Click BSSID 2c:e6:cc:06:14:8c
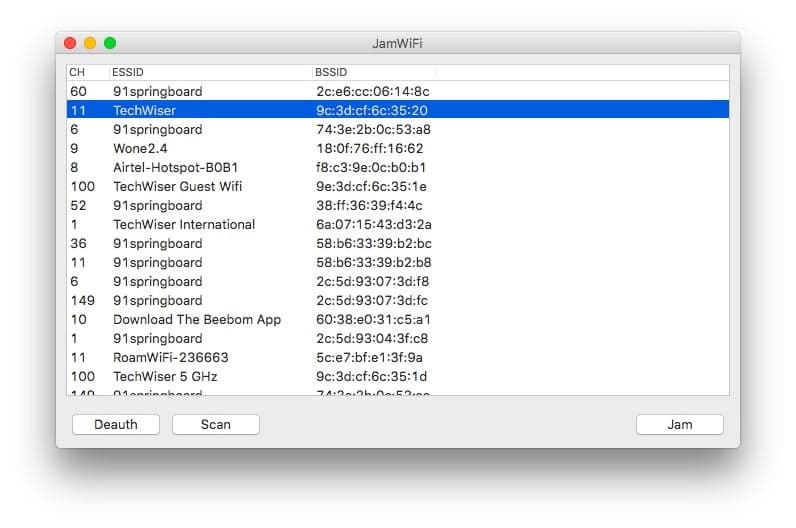This screenshot has width=796, height=528. [x=373, y=91]
